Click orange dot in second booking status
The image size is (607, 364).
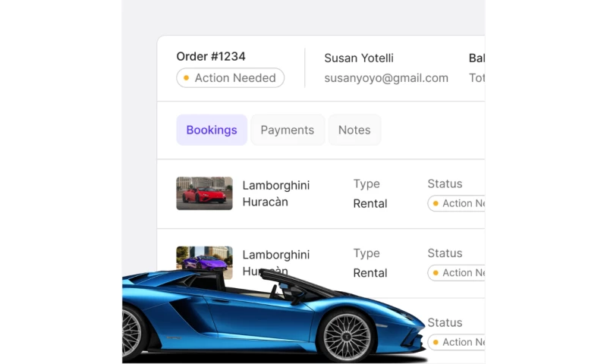point(436,273)
